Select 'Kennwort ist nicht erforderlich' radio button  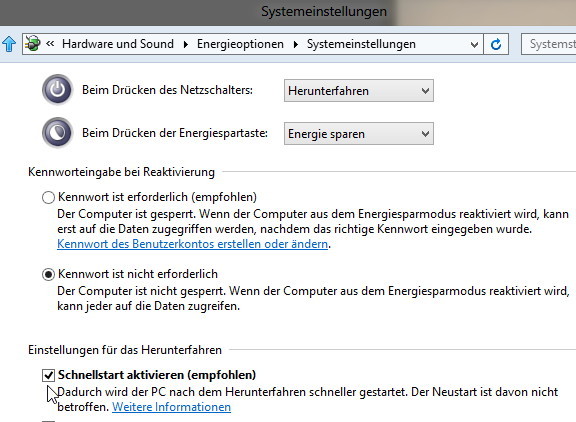48,274
